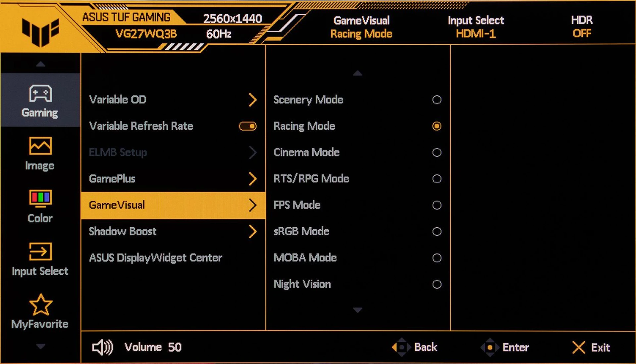The image size is (636, 364).
Task: Expand the GamePlus chevron
Action: click(253, 179)
